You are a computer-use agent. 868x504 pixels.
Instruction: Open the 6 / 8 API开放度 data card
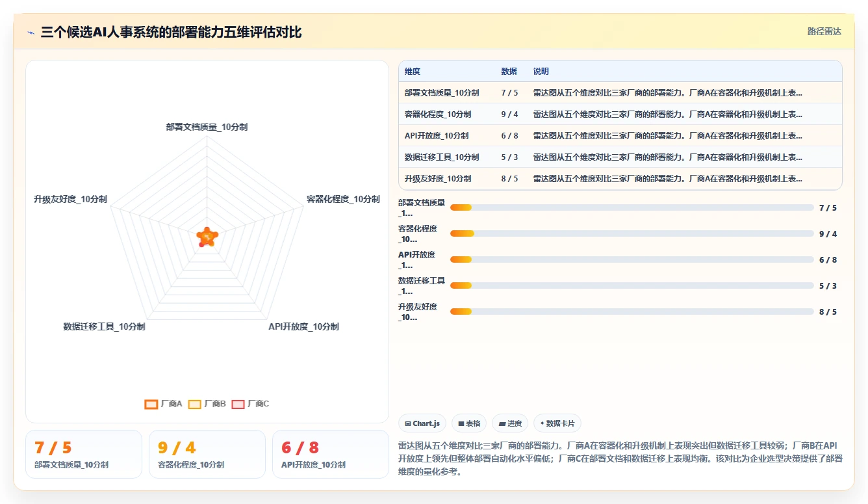331,454
